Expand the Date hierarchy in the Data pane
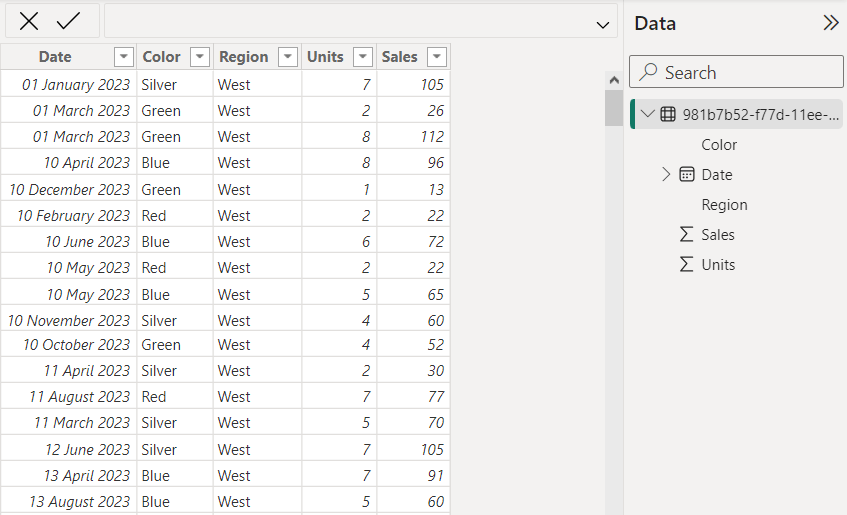 click(x=666, y=174)
